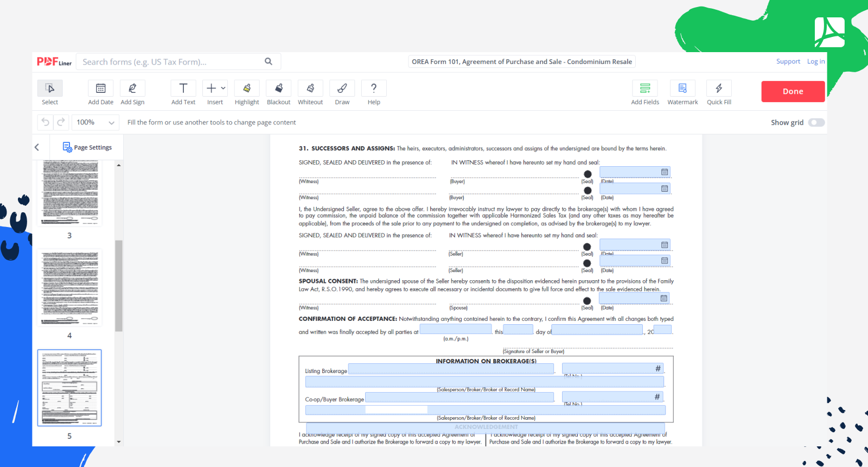Click the 'this' day number field
Screen dimensions: 868x467
(x=519, y=329)
